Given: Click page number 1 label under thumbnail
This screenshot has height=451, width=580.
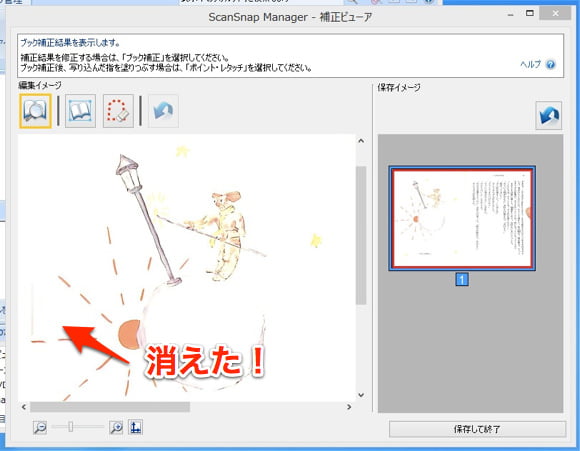Looking at the screenshot, I should (x=462, y=279).
